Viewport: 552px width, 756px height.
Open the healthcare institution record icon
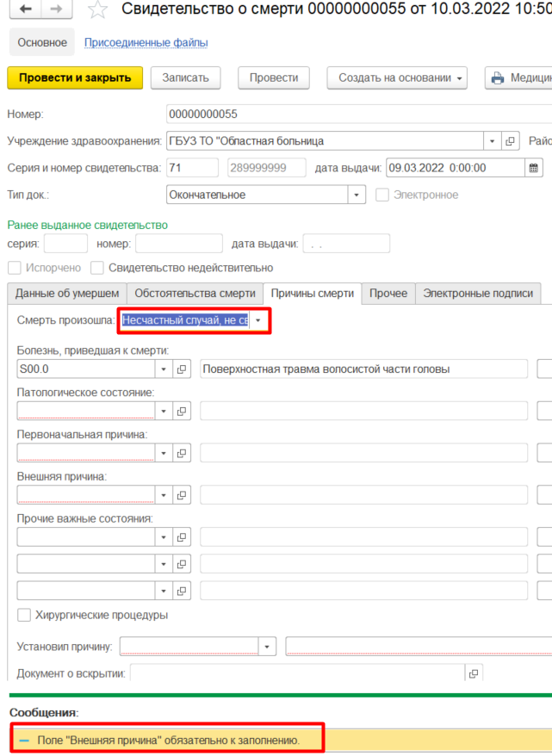510,141
